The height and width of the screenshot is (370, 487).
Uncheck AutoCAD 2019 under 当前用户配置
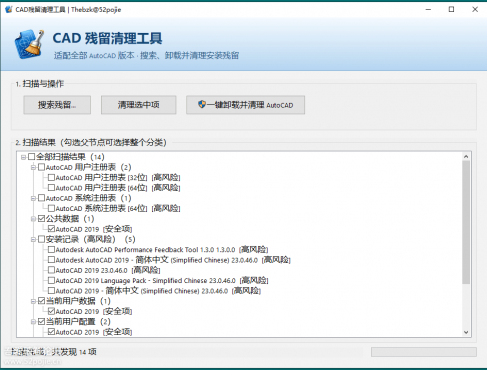click(51, 332)
